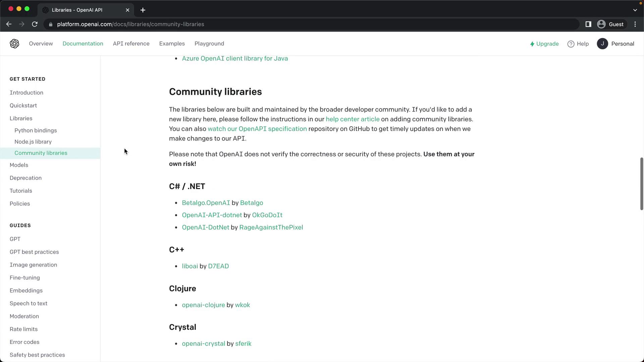
Task: Click the Help question mark icon
Action: (571, 44)
